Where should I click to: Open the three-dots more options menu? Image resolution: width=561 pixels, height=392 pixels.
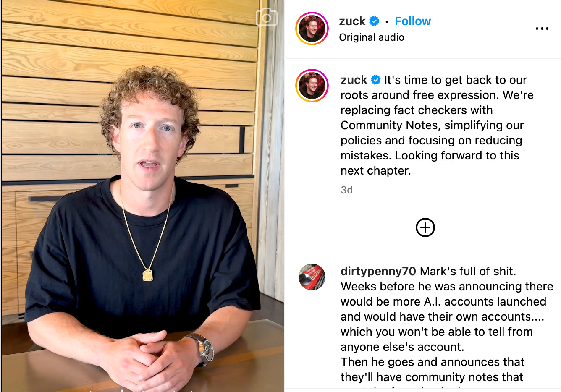(542, 29)
